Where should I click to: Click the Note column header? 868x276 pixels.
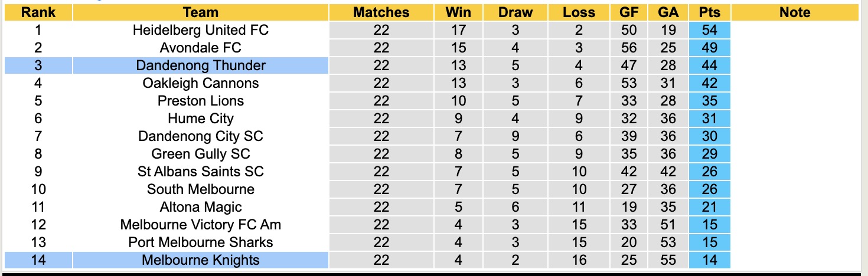click(x=795, y=12)
